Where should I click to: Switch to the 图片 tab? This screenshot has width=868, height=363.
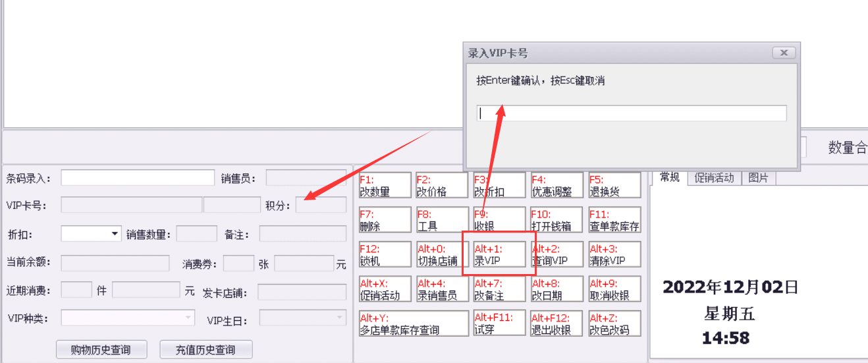pyautogui.click(x=759, y=178)
